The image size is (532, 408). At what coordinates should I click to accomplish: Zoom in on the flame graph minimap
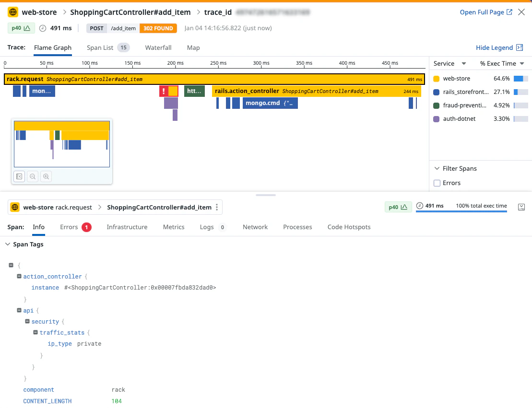pyautogui.click(x=46, y=176)
